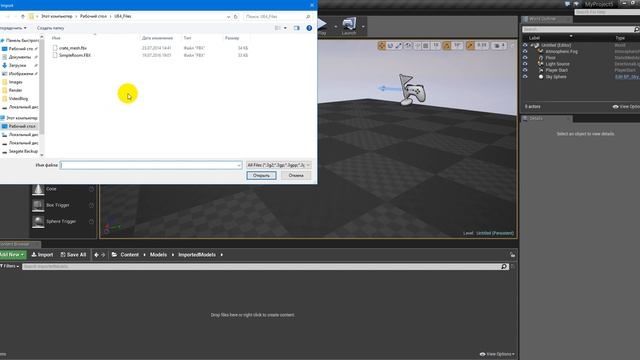Viewport: 640px width, 360px height.
Task: Open Изображения in the dialog sidebar
Action: click(20, 74)
